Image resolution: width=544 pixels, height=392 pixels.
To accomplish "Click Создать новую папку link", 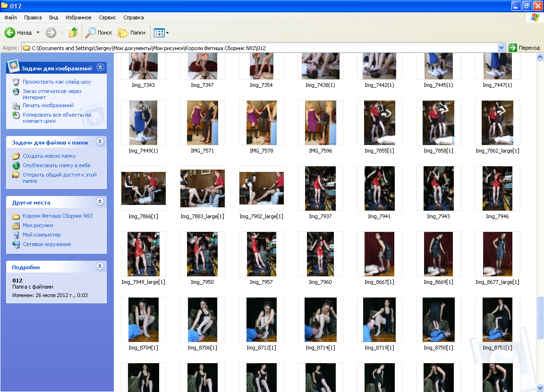I will coord(49,156).
